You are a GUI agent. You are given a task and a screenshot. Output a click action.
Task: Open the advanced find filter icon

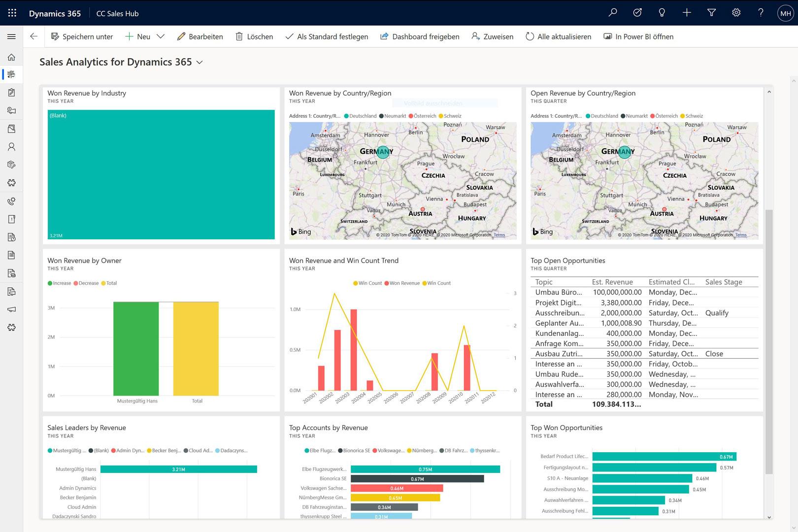coord(711,13)
